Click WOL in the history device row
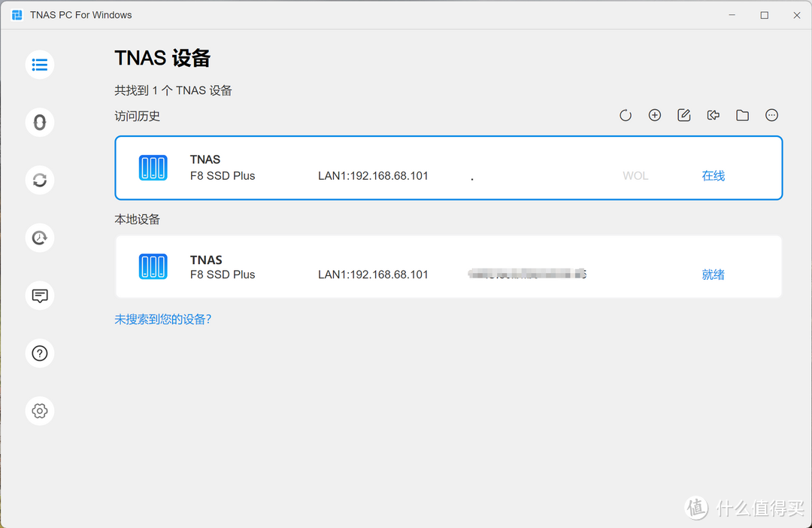812x528 pixels. click(x=635, y=176)
